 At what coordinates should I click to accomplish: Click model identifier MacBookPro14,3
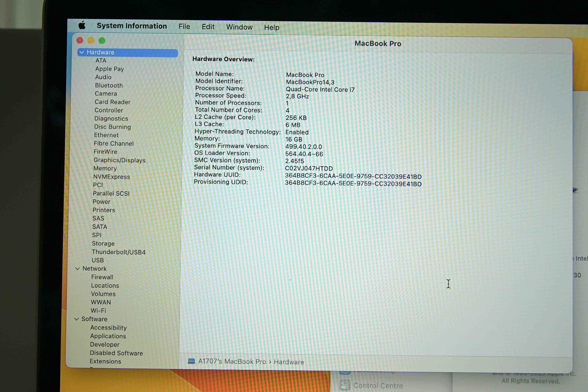(310, 82)
